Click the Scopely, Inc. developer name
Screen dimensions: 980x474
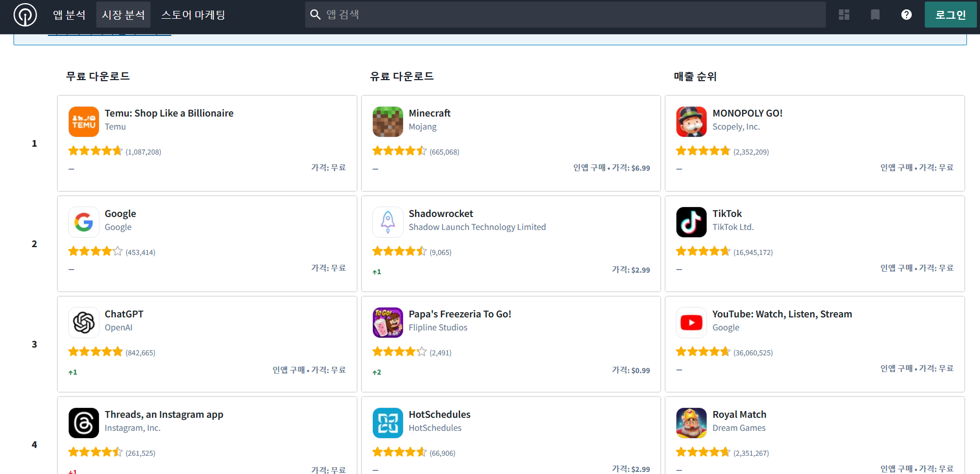tap(736, 127)
